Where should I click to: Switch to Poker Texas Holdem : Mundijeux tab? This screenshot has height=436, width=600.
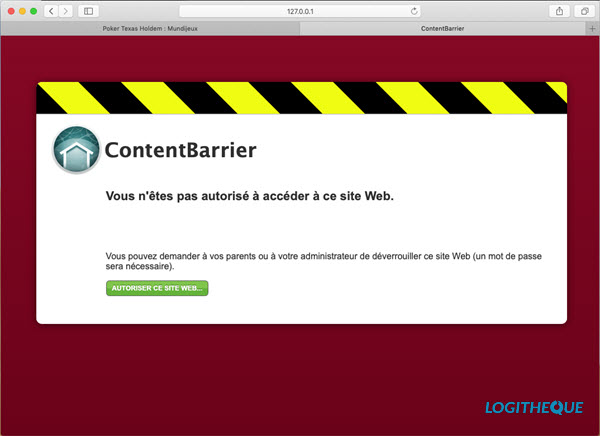pos(150,28)
